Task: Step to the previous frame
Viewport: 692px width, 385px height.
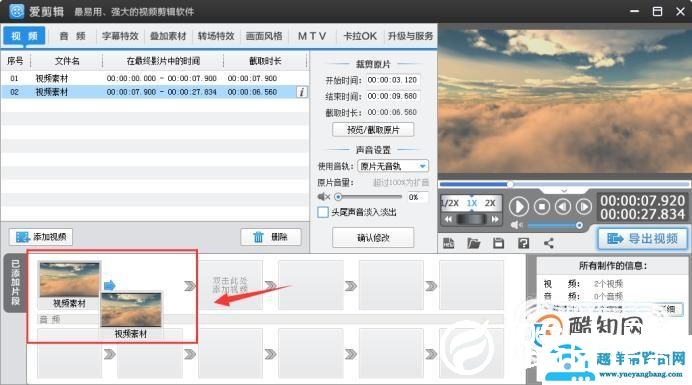Action: point(562,206)
